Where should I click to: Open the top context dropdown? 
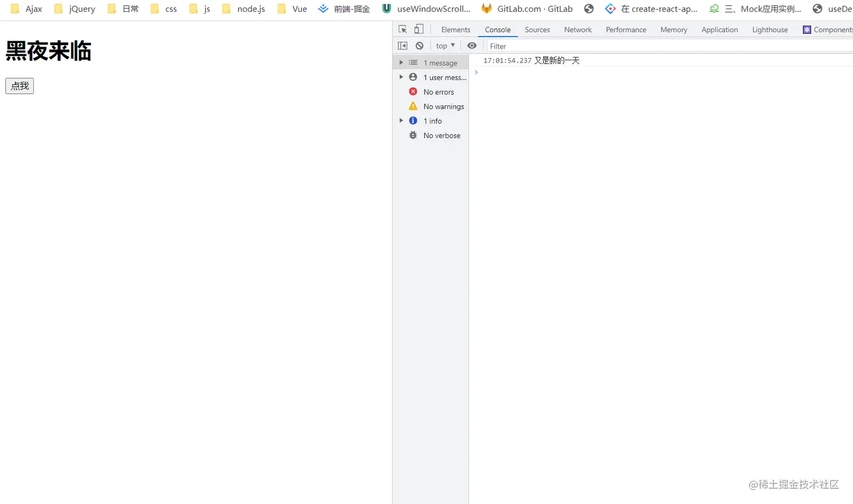[445, 46]
